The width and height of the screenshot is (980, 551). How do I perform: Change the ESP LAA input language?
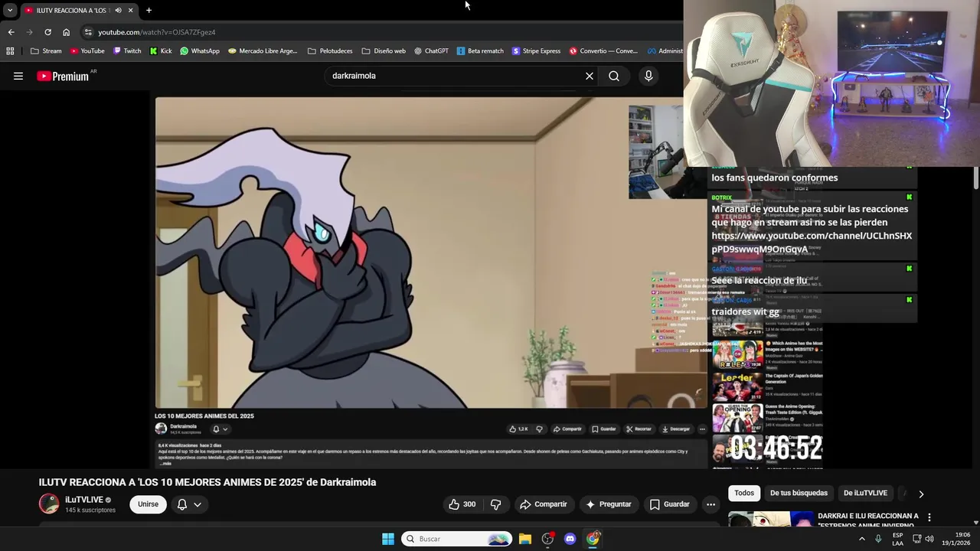(x=897, y=539)
